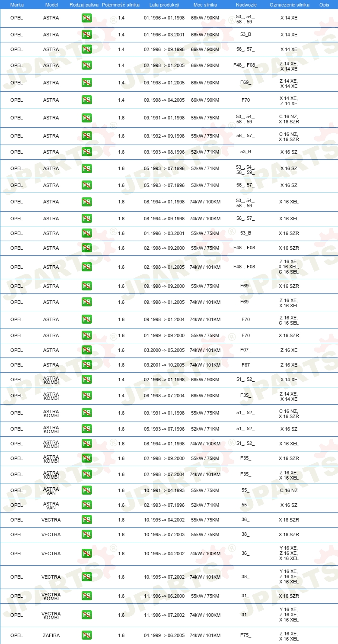Click fuel icon of Astra Kombi 09.1991 -> 01.1998

(86, 413)
